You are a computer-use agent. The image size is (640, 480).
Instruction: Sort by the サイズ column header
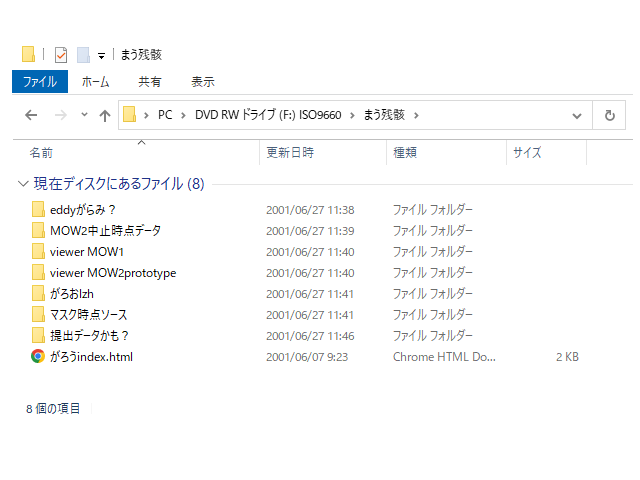pos(527,153)
